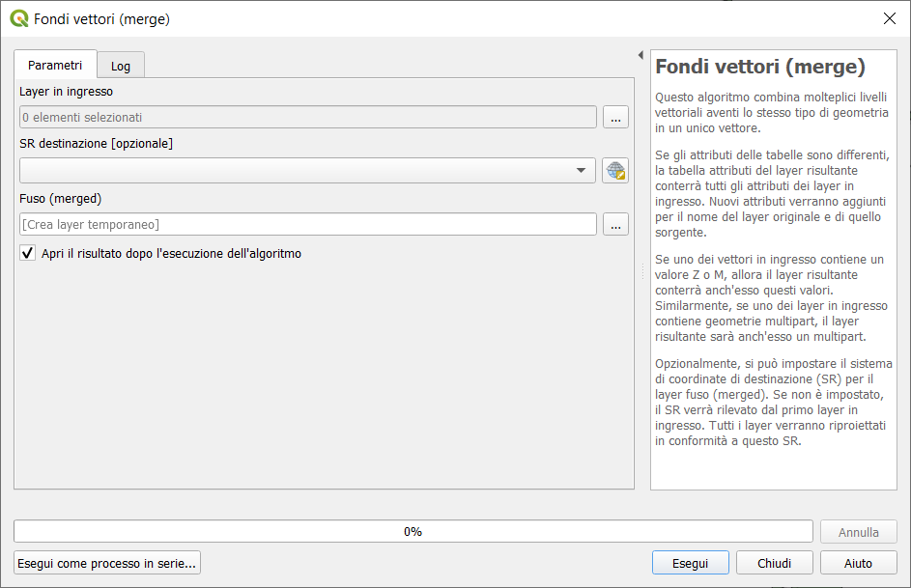
Task: Click the Fuso (merged) output path field
Action: 307,224
